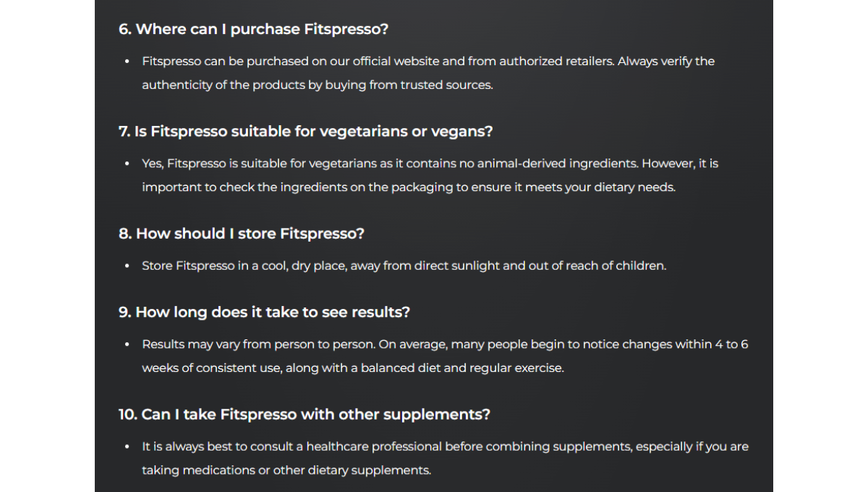Click the 'How long does it take to see results?' question

point(265,312)
